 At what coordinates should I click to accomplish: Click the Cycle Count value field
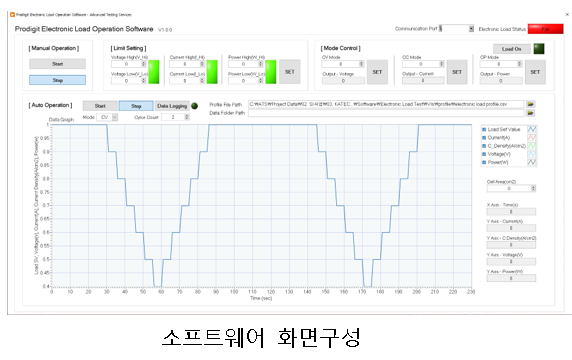173,117
